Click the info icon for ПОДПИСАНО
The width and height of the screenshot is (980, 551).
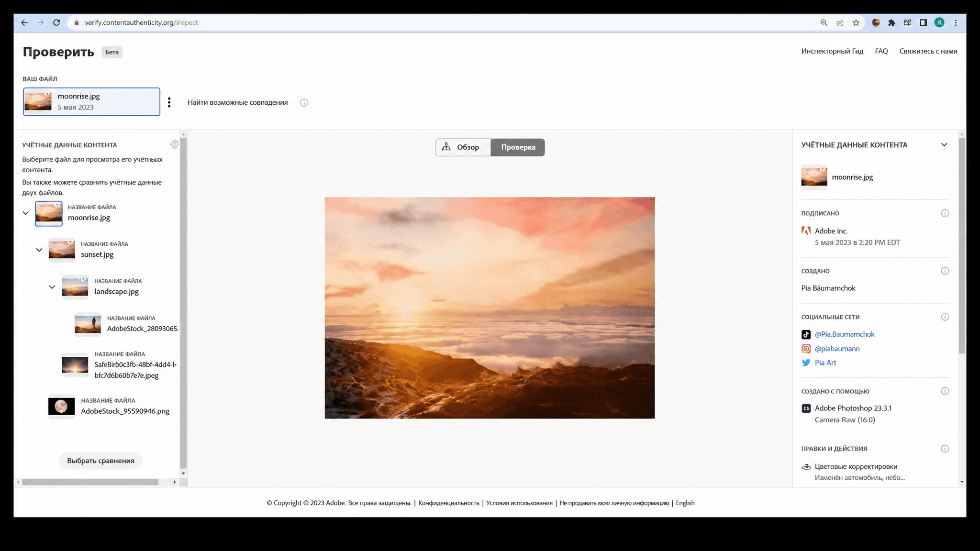coord(945,213)
